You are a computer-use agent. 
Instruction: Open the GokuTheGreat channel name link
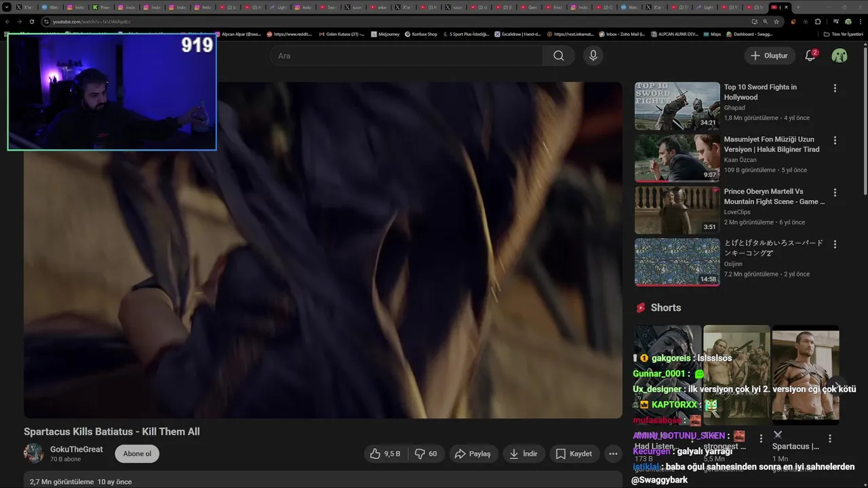[x=77, y=449]
